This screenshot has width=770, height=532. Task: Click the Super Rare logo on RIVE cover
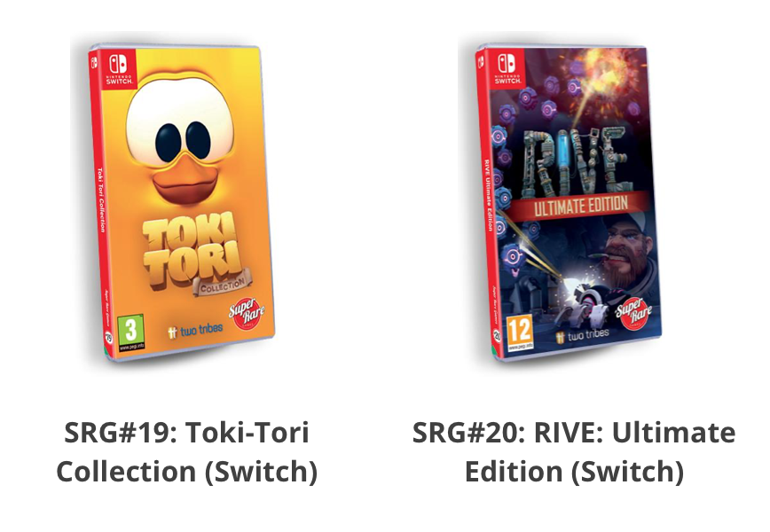click(x=633, y=313)
